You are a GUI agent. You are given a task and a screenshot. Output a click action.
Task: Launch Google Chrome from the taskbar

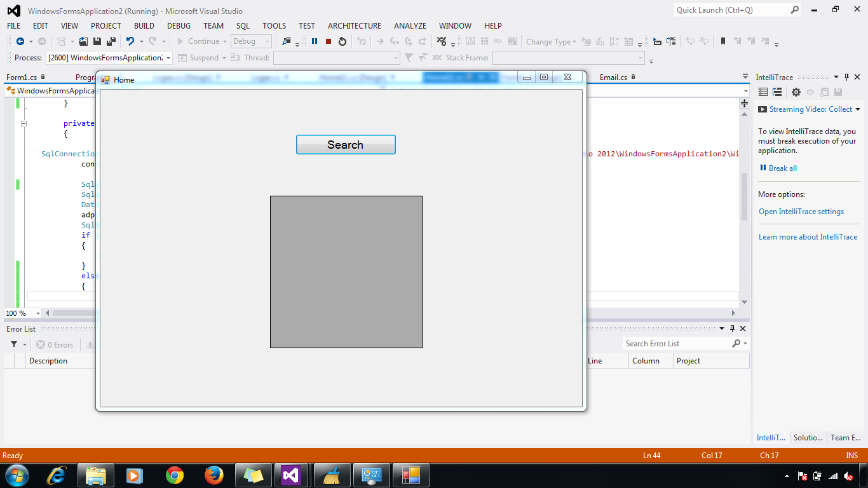point(175,475)
